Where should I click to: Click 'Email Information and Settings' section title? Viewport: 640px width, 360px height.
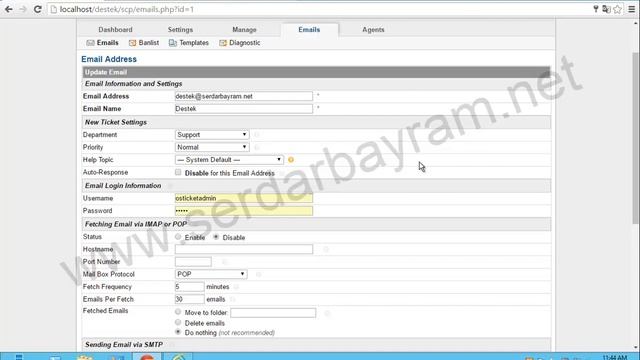133,84
